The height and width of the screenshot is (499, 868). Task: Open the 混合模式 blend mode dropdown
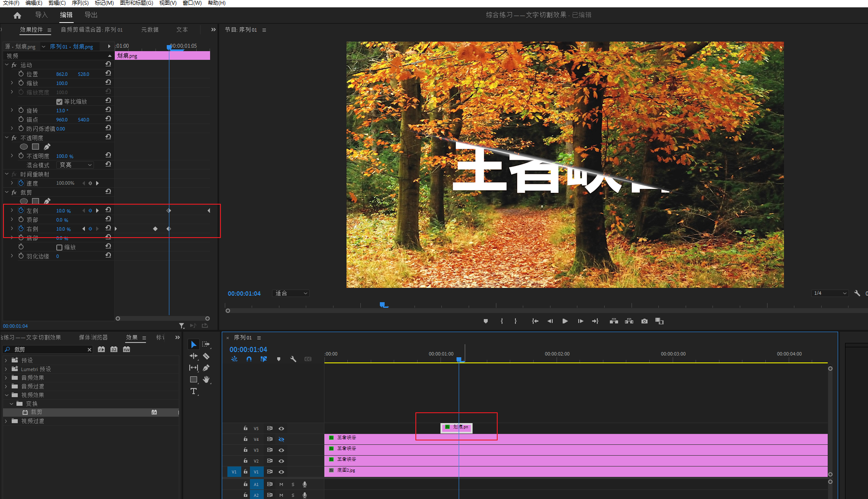pos(75,165)
